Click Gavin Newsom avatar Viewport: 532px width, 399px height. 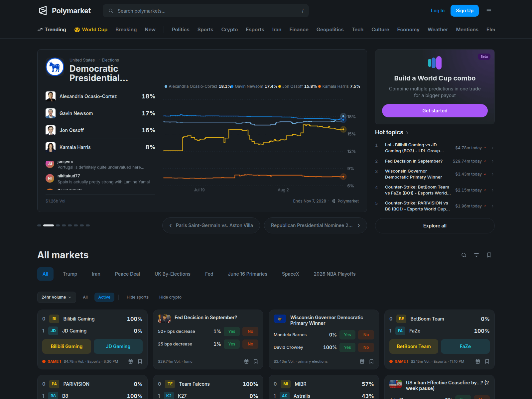[x=51, y=113]
